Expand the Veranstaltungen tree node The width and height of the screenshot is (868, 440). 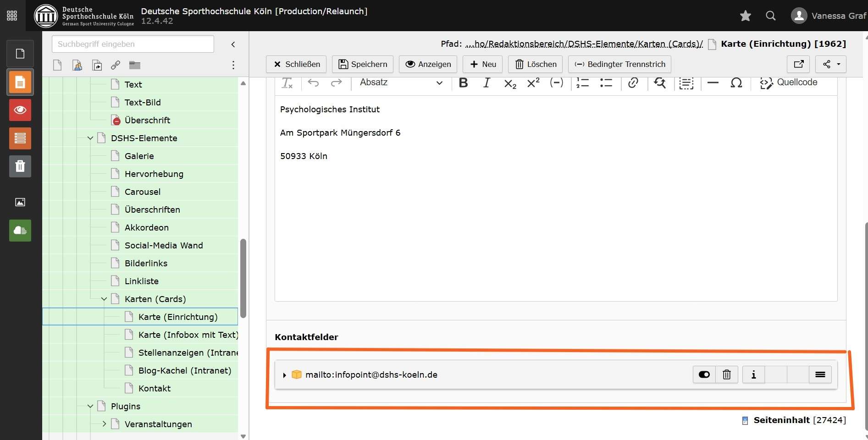coord(104,424)
